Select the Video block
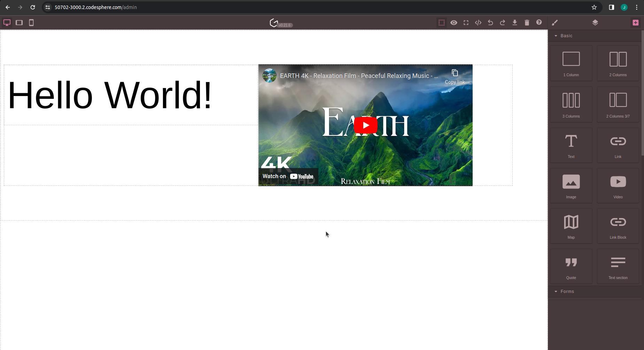 [618, 185]
